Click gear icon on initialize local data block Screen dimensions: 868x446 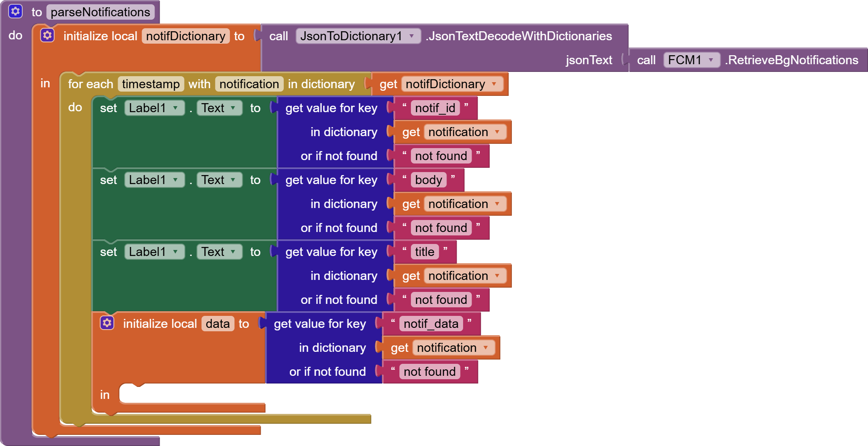click(x=107, y=323)
